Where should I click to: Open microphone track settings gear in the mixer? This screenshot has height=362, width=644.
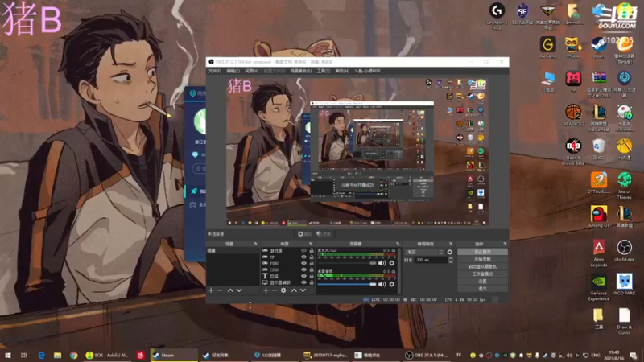[x=392, y=263]
